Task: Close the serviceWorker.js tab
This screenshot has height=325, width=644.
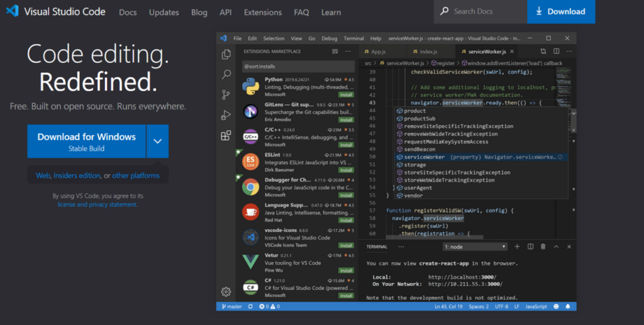Action: click(x=512, y=52)
